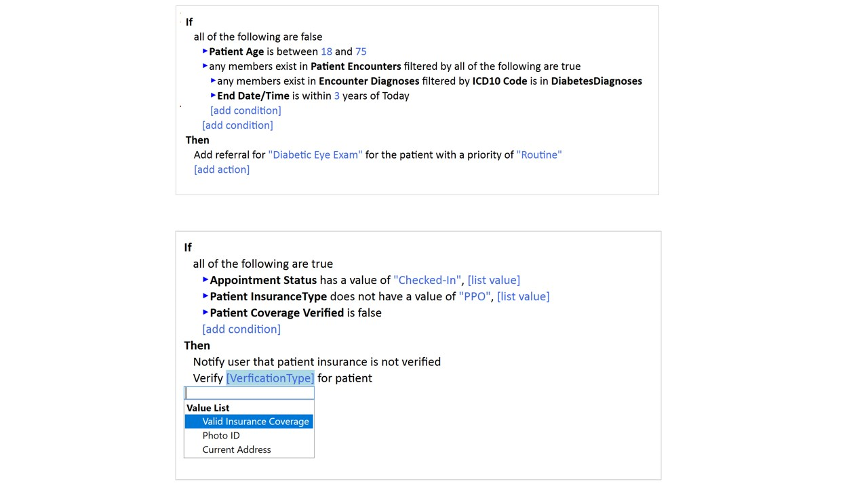868x488 pixels.
Task: Toggle the Patient InsuranceType condition arrow
Action: [205, 296]
